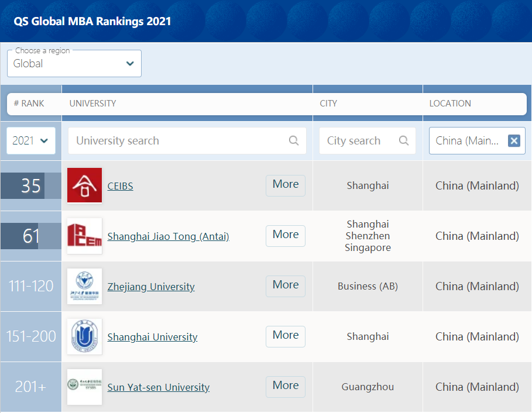Image resolution: width=532 pixels, height=413 pixels.
Task: Click the rank 111-120 cell
Action: point(31,286)
